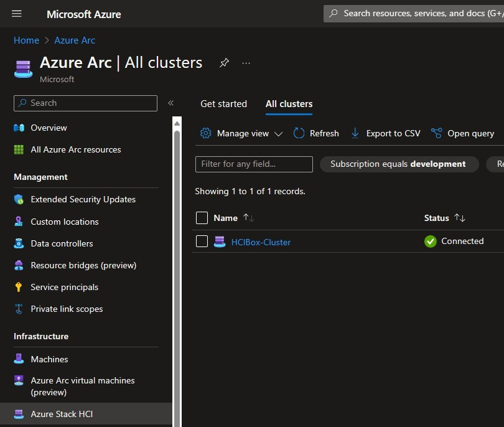
Task: Click the Showing 1 to 1 records text
Action: tap(250, 191)
